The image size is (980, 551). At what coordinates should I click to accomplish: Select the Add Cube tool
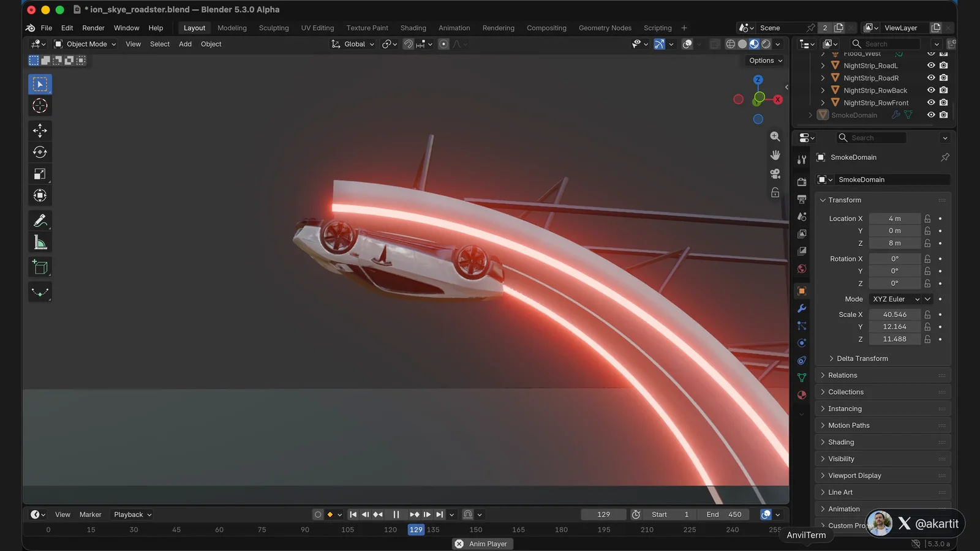40,267
